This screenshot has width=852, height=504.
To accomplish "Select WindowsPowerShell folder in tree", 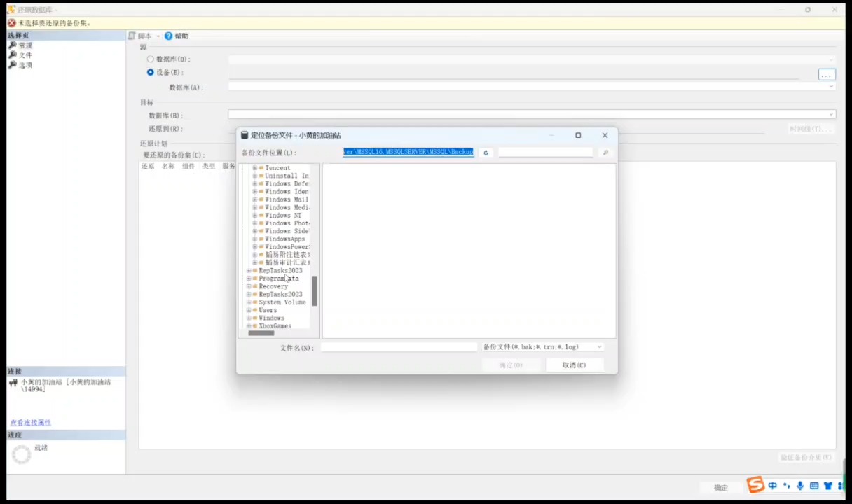I will click(x=287, y=247).
